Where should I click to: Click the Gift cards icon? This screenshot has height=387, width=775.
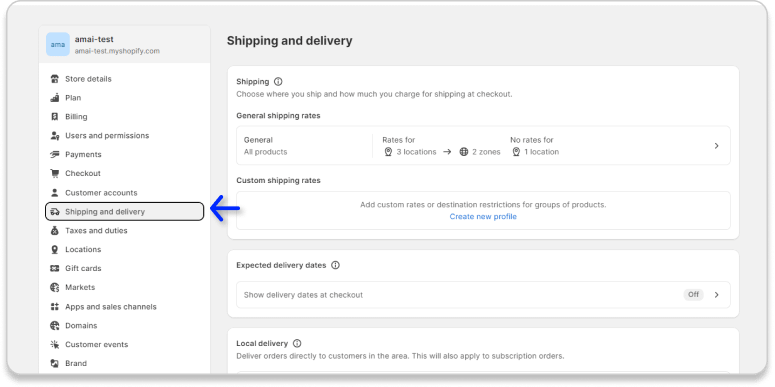point(55,268)
